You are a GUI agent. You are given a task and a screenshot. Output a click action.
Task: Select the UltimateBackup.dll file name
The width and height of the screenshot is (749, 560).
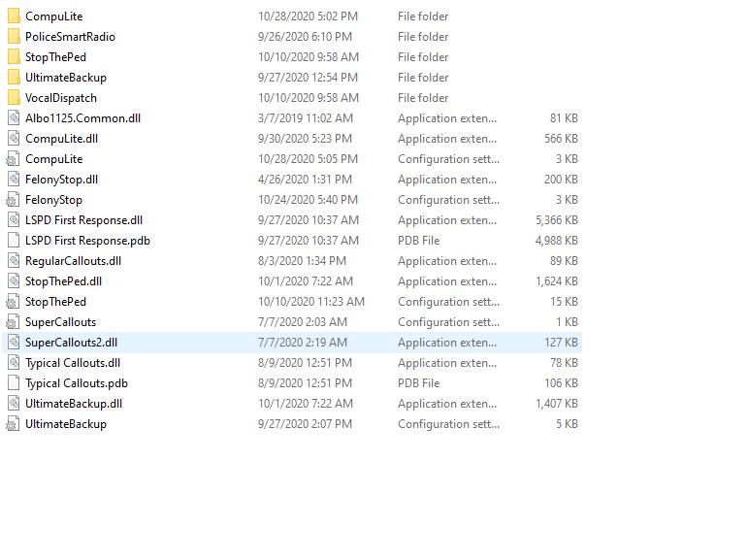[x=74, y=404]
